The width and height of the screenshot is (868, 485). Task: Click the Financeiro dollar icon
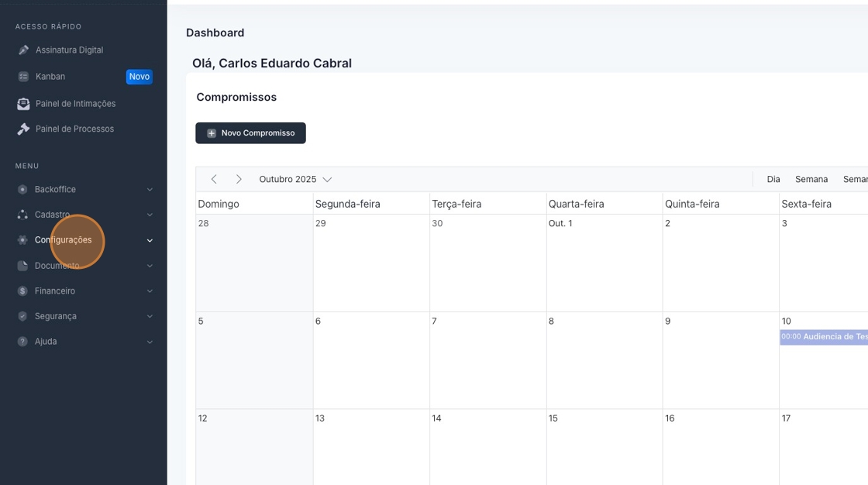coord(22,291)
